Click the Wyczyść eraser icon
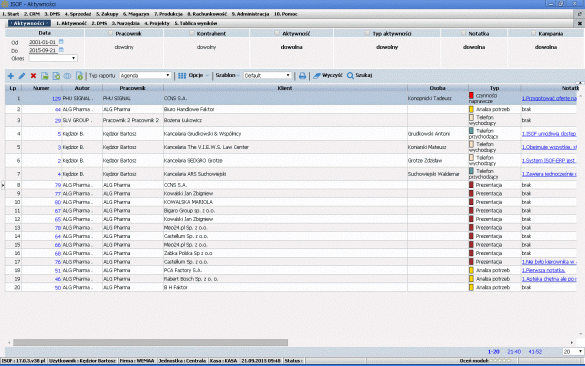585x366 pixels. [317, 75]
